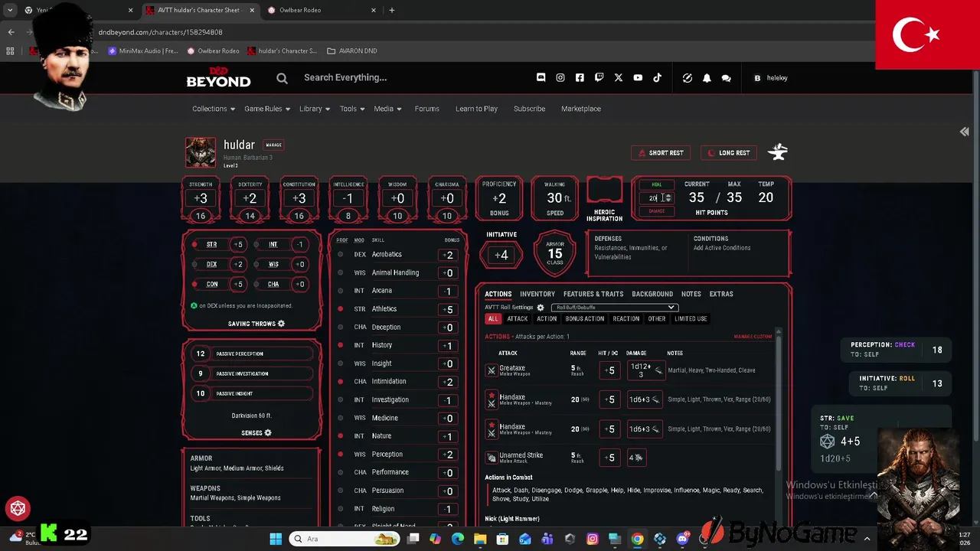Screen dimensions: 980x551
Task: Expand the Collections menu dropdown
Action: [x=214, y=109]
